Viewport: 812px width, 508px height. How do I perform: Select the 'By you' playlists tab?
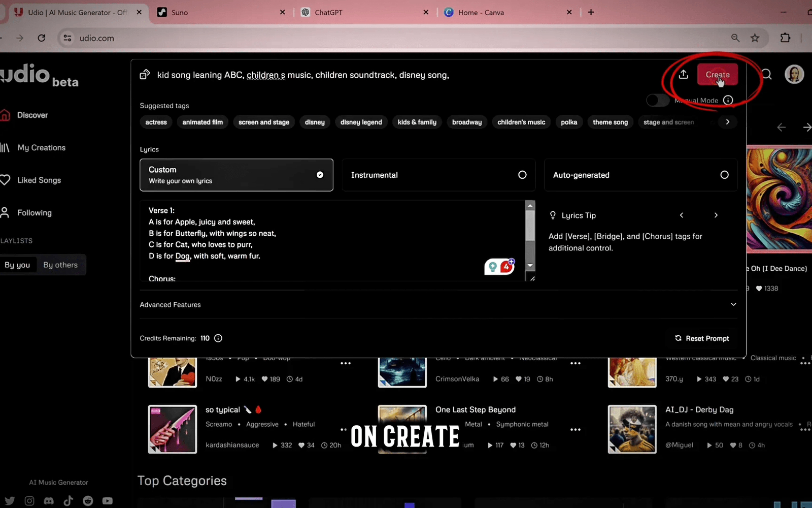(x=18, y=265)
